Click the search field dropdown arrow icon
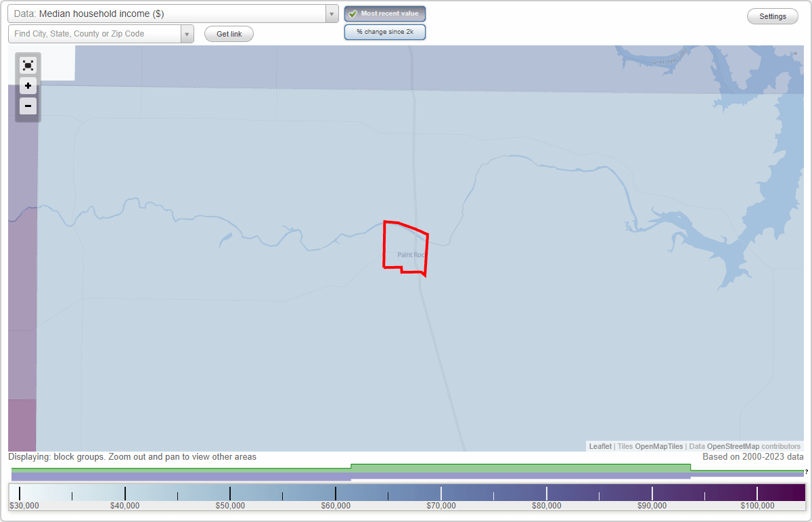Image resolution: width=812 pixels, height=522 pixels. pyautogui.click(x=187, y=33)
